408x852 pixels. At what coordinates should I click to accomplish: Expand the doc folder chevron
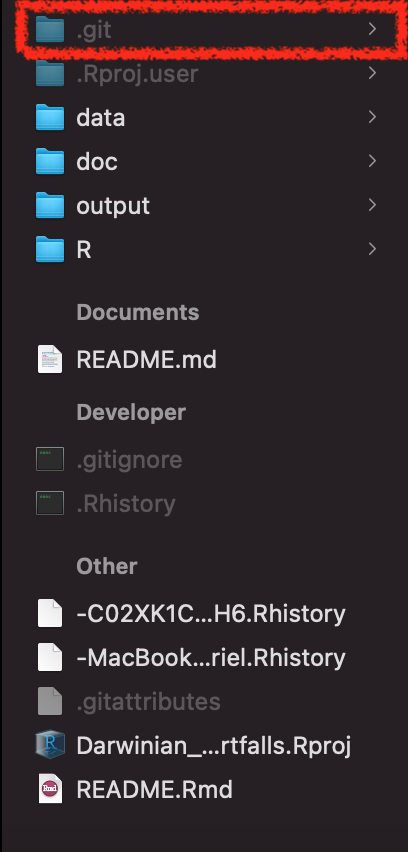point(372,161)
